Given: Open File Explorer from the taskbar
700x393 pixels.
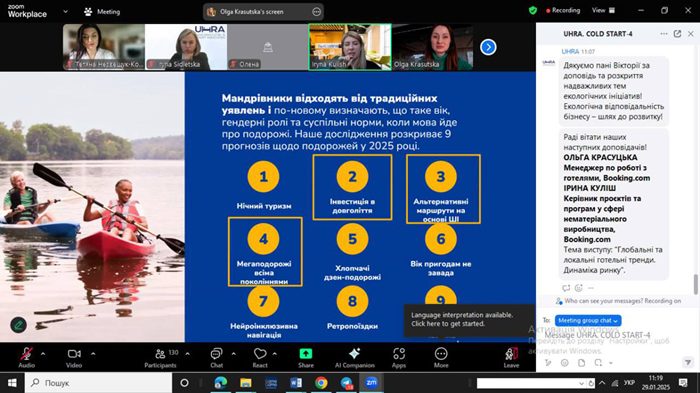Looking at the screenshot, I should (246, 383).
